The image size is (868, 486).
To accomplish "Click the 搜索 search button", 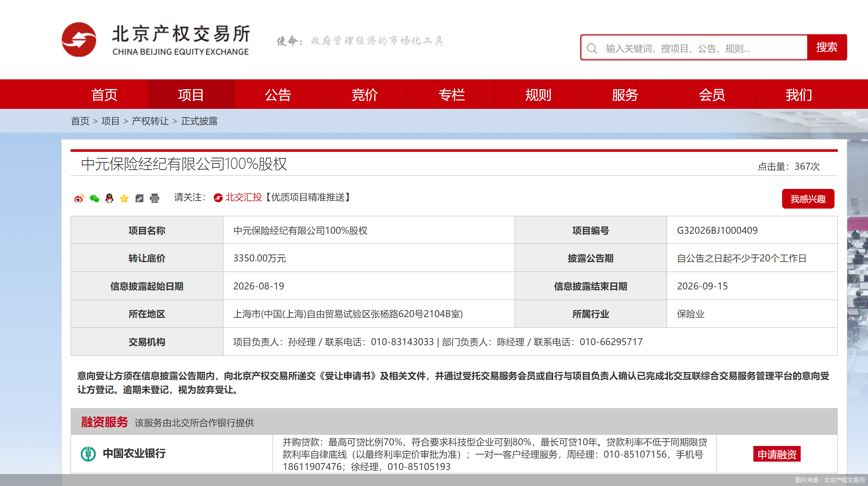I will tap(827, 48).
